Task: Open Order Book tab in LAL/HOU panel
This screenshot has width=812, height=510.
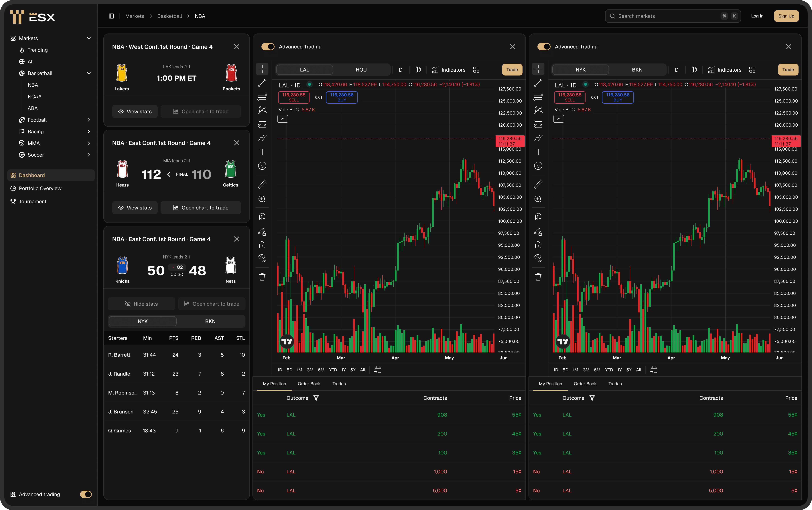Action: 309,384
